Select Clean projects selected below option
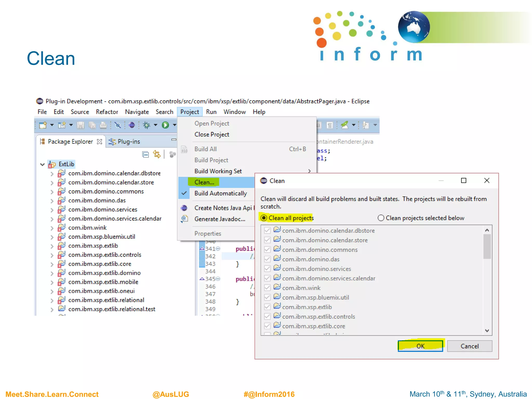This screenshot has width=532, height=399. [x=381, y=218]
